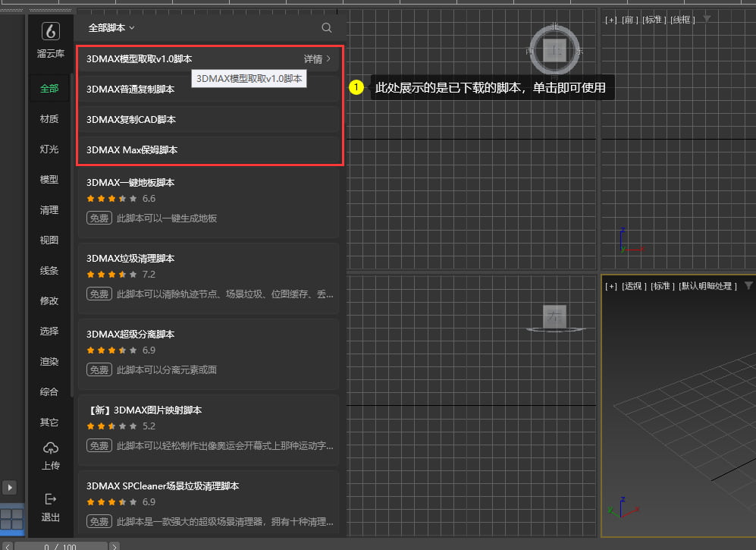Click the 0 / 100 time slider

pyautogui.click(x=61, y=546)
